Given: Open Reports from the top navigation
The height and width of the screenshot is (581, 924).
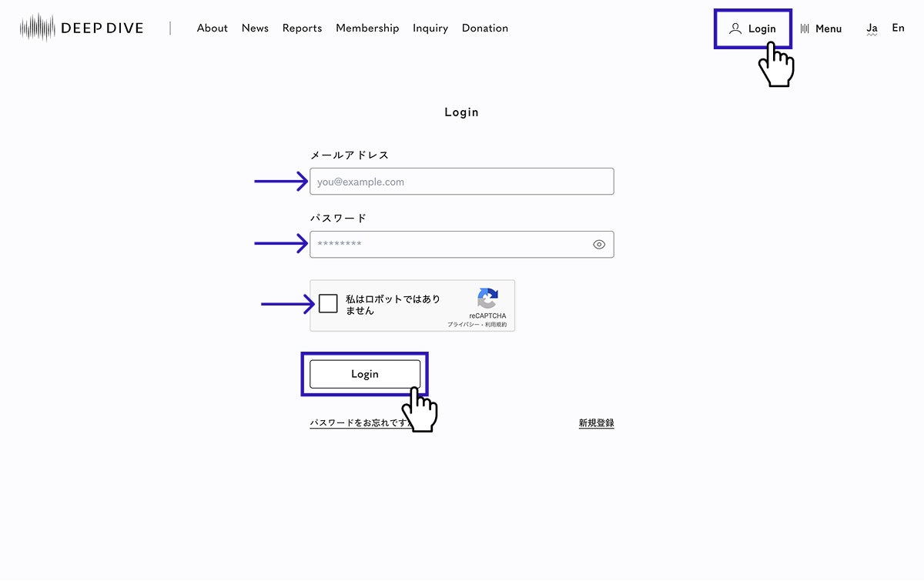Looking at the screenshot, I should coord(302,28).
